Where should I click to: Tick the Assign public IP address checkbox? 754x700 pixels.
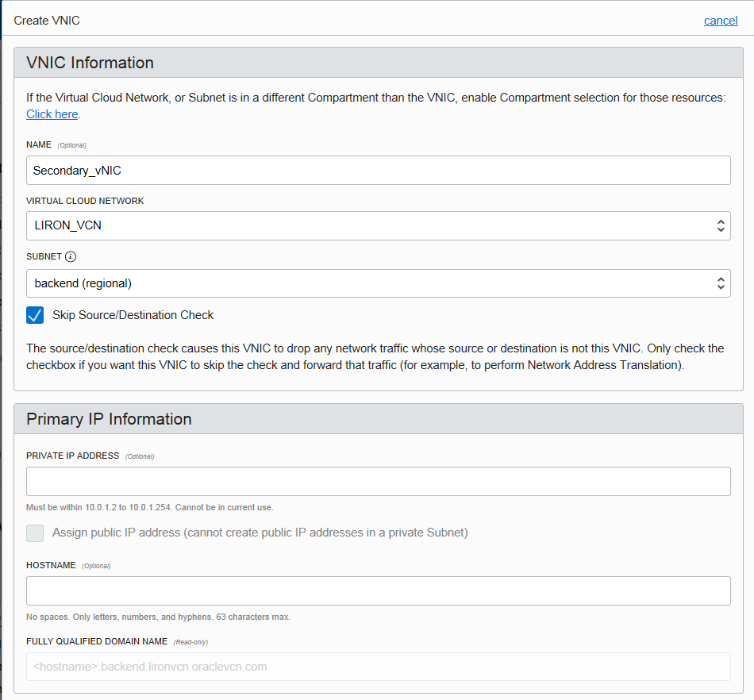click(35, 533)
